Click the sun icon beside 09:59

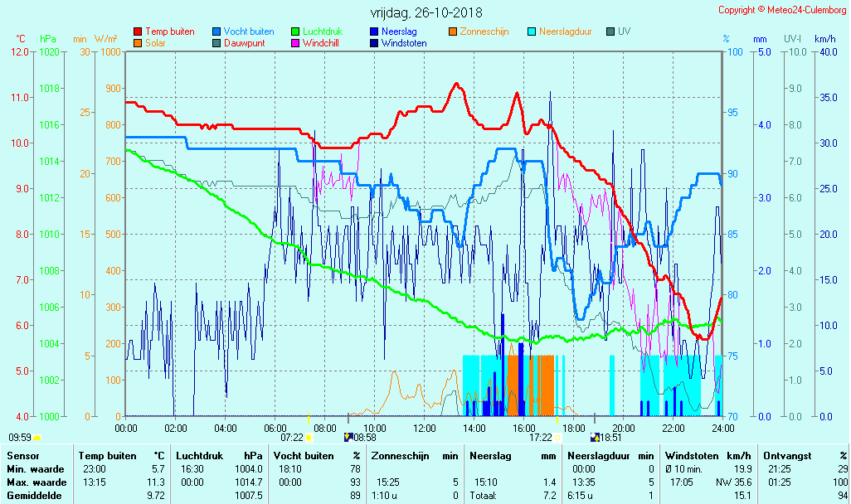pyautogui.click(x=37, y=437)
